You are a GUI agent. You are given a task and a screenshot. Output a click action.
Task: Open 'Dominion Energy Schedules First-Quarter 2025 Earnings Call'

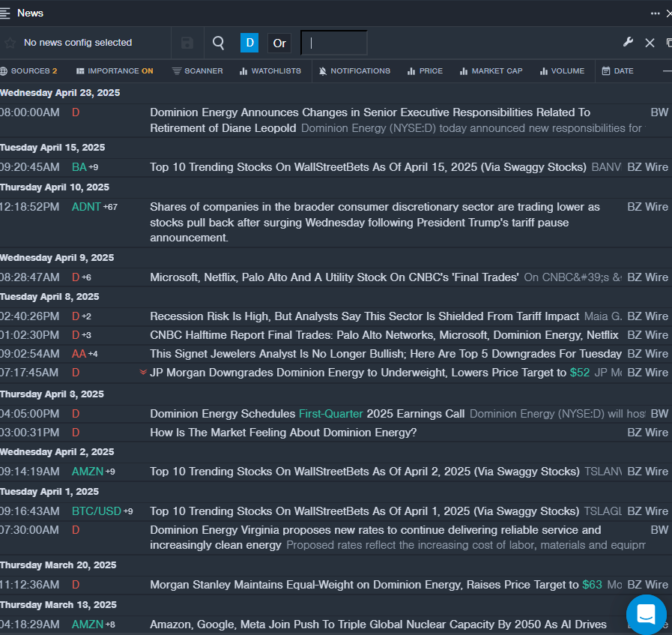point(307,414)
